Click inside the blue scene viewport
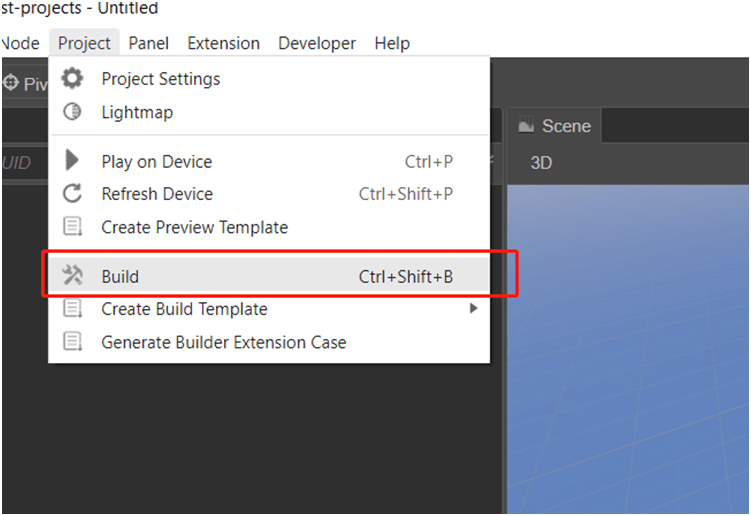 tap(628, 349)
